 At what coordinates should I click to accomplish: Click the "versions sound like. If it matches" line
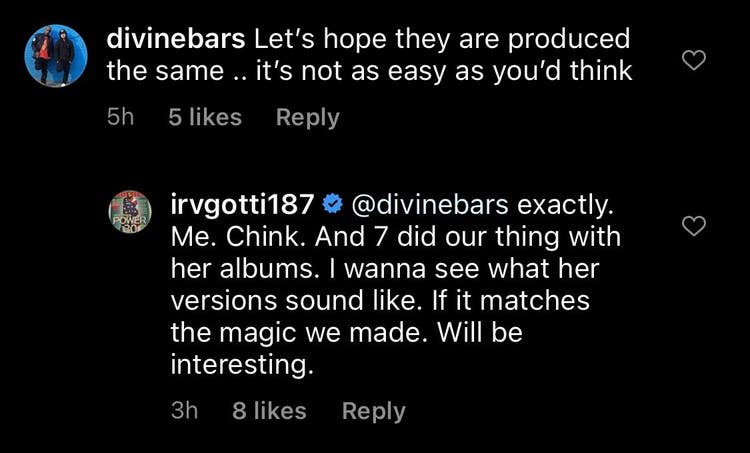(x=380, y=301)
